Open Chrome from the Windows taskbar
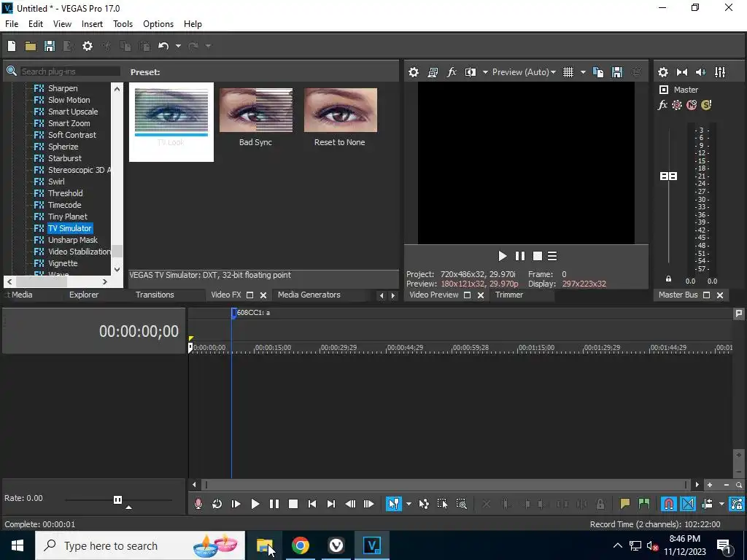The width and height of the screenshot is (747, 560). 300,545
